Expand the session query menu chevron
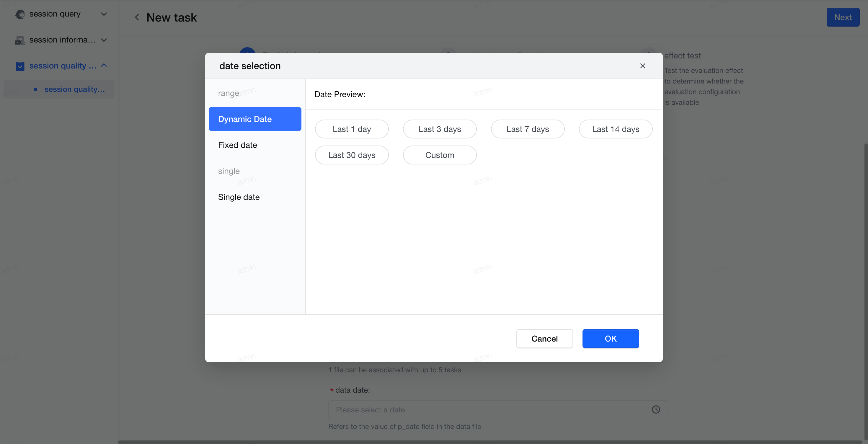 [x=104, y=14]
